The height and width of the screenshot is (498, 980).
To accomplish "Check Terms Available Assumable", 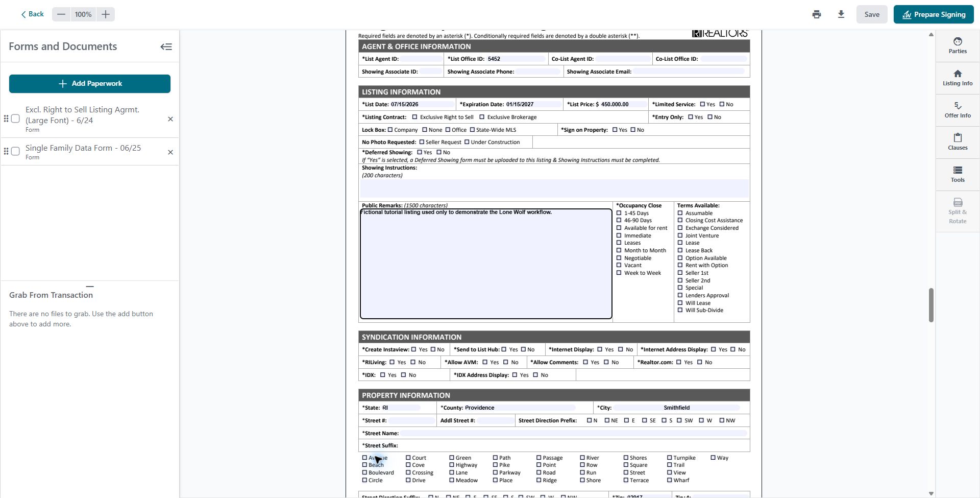I will (x=680, y=213).
